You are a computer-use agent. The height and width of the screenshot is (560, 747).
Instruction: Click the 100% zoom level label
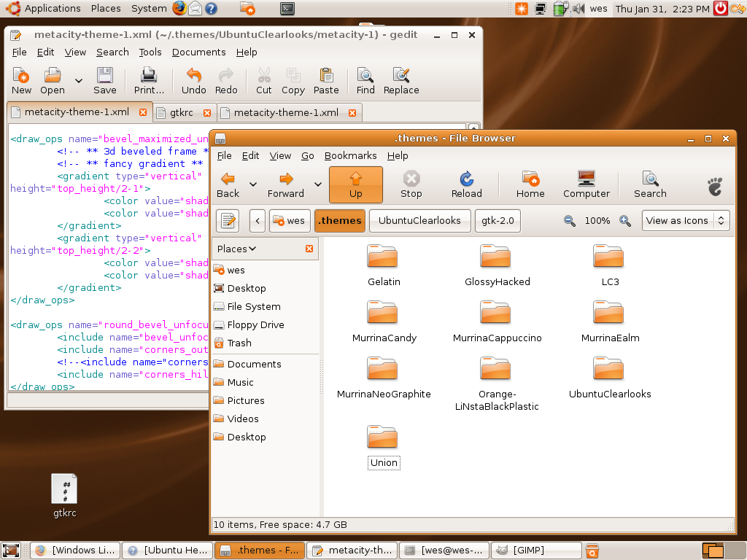pyautogui.click(x=597, y=221)
